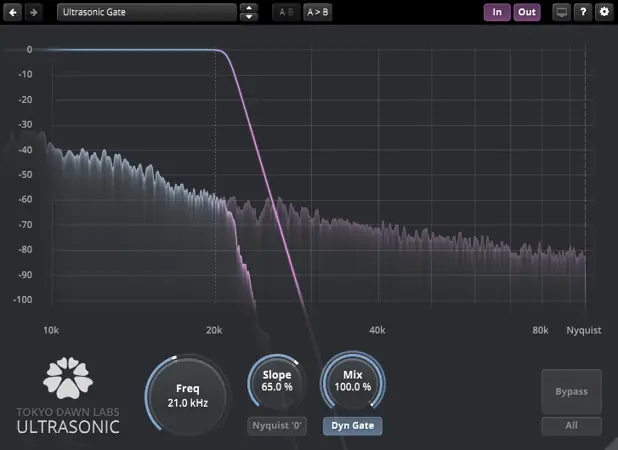618x450 pixels.
Task: Click the Mix 100.0 % knob
Action: click(x=353, y=381)
